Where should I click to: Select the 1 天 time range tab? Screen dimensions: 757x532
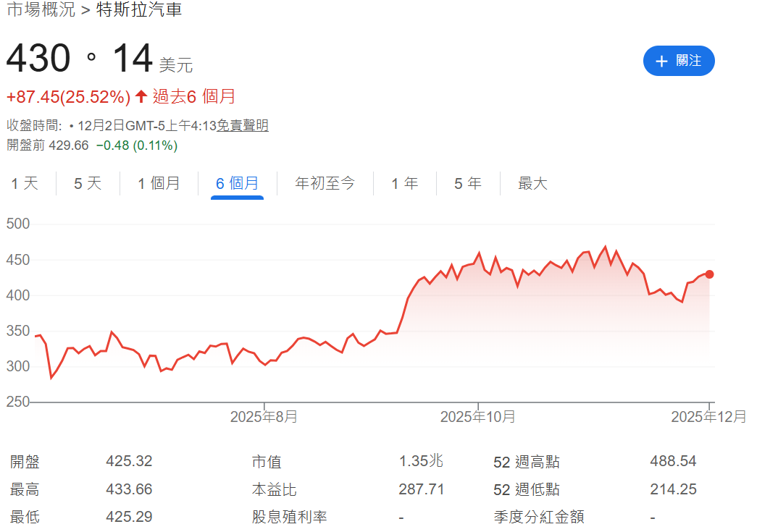tap(25, 183)
